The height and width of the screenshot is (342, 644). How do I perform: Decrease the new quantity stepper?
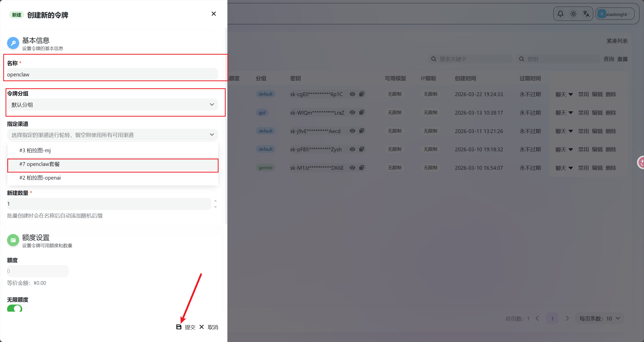click(215, 207)
